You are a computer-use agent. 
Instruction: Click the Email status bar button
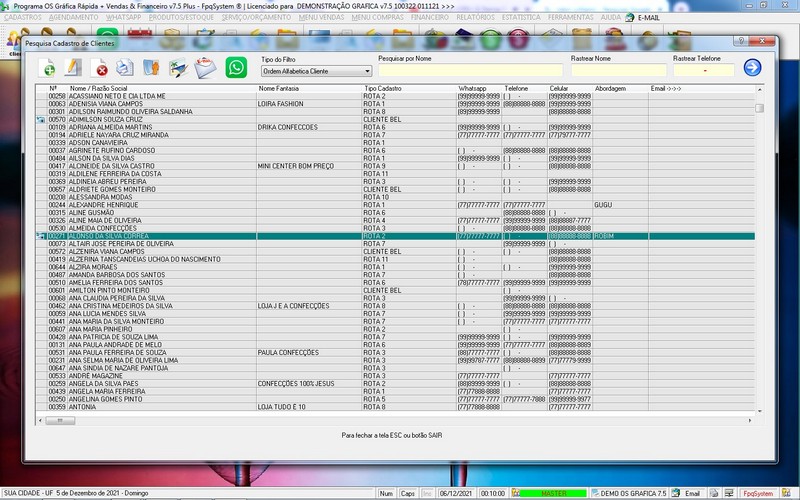coord(687,493)
